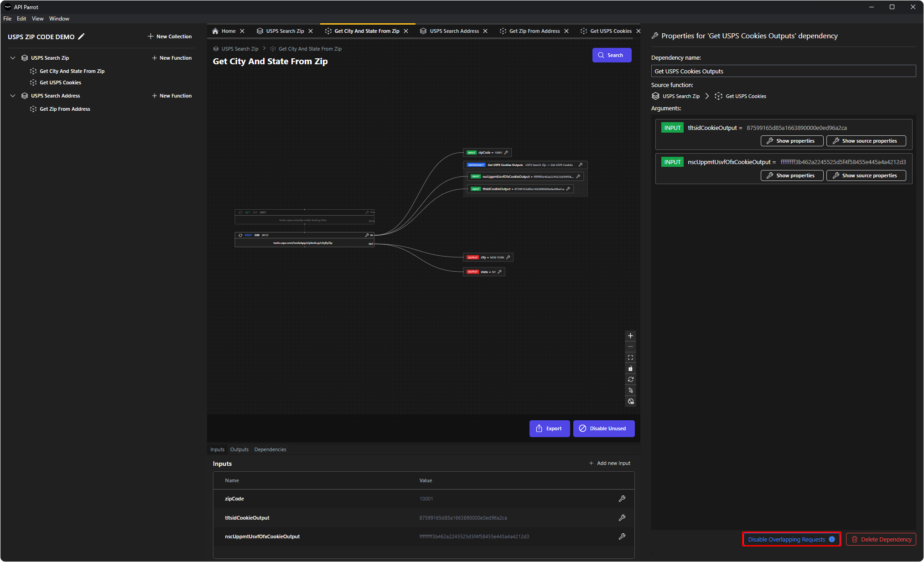Viewport: 924px width, 562px height.
Task: Open the Window menu
Action: [x=59, y=19]
